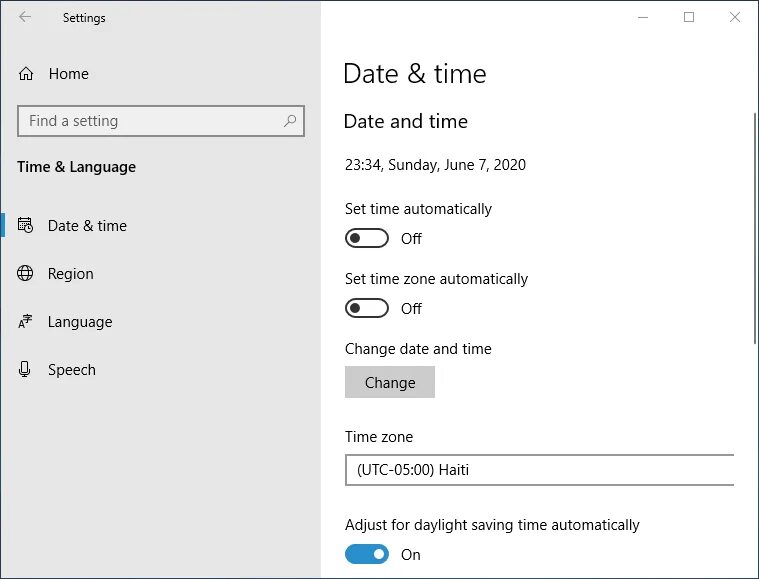This screenshot has height=579, width=759.
Task: Open the Speech settings page
Action: pos(72,370)
